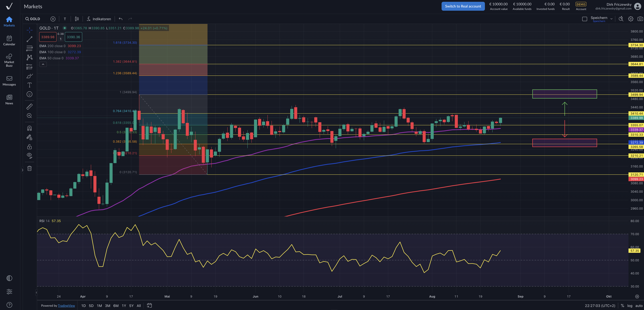Collapse the indicator legend chevron

click(x=43, y=64)
